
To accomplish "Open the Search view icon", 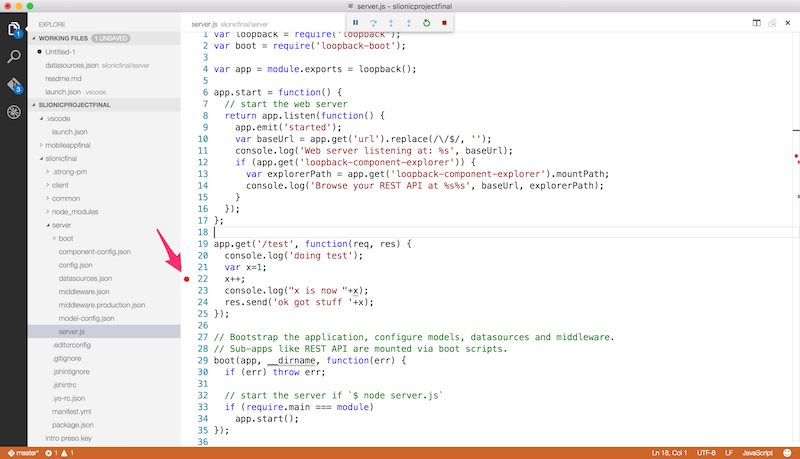I will pyautogui.click(x=14, y=56).
